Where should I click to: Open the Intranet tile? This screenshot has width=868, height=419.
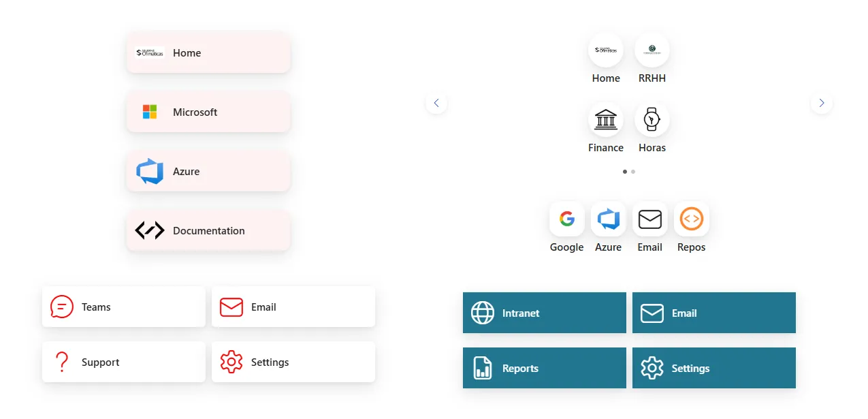coord(544,313)
